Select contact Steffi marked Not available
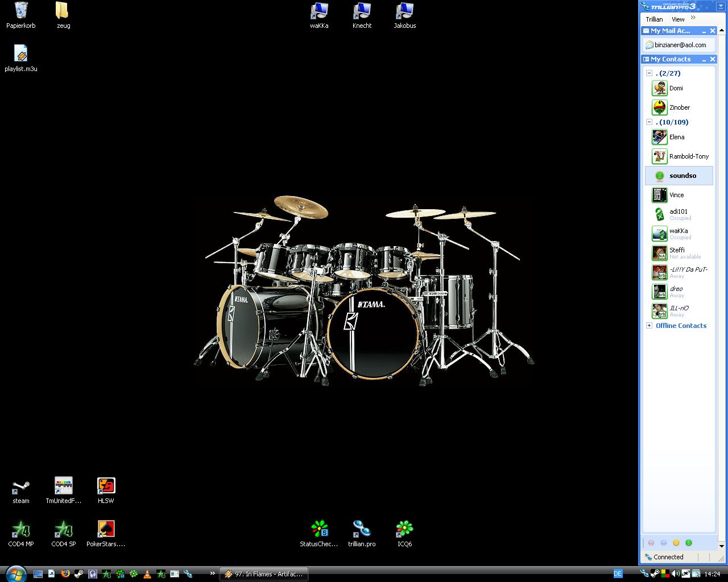This screenshot has width=728, height=582. point(679,253)
